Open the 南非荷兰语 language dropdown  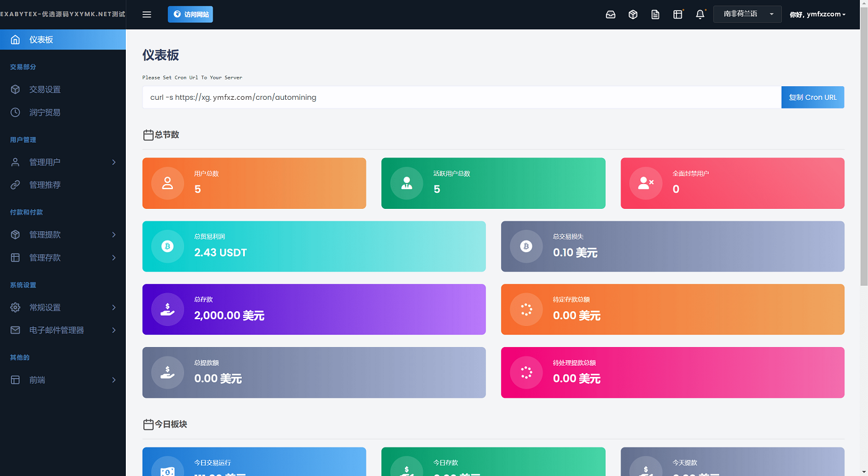747,14
